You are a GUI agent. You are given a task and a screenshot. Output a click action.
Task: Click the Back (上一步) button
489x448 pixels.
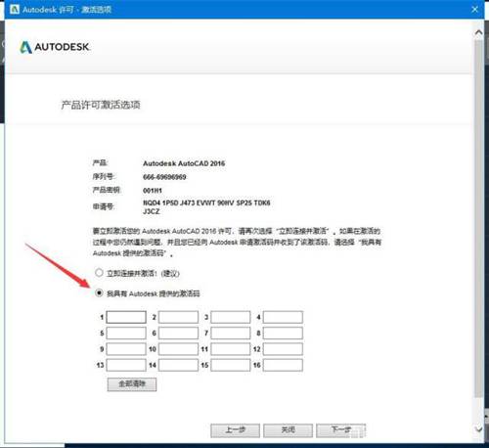[235, 430]
